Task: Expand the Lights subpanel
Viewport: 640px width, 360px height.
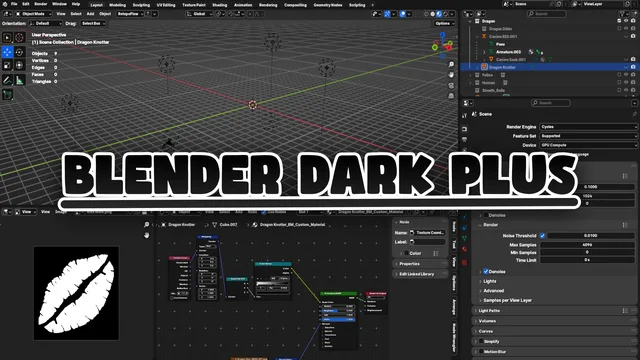Action: pos(489,281)
